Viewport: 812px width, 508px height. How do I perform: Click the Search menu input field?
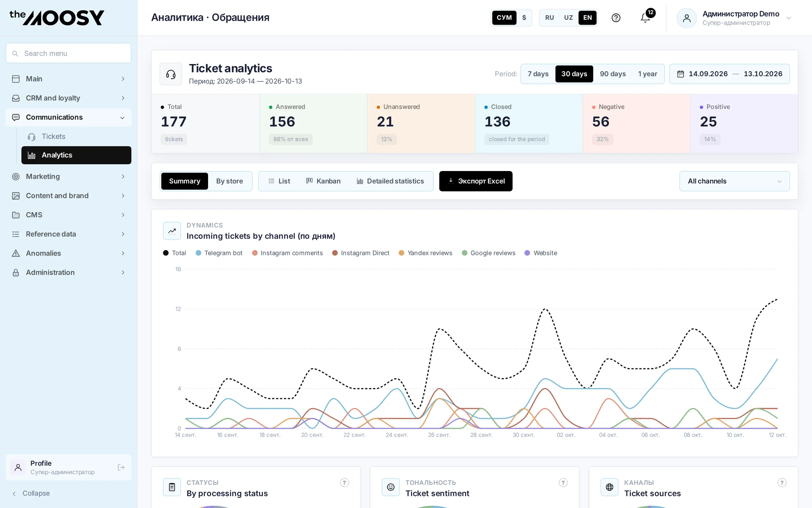[x=68, y=53]
